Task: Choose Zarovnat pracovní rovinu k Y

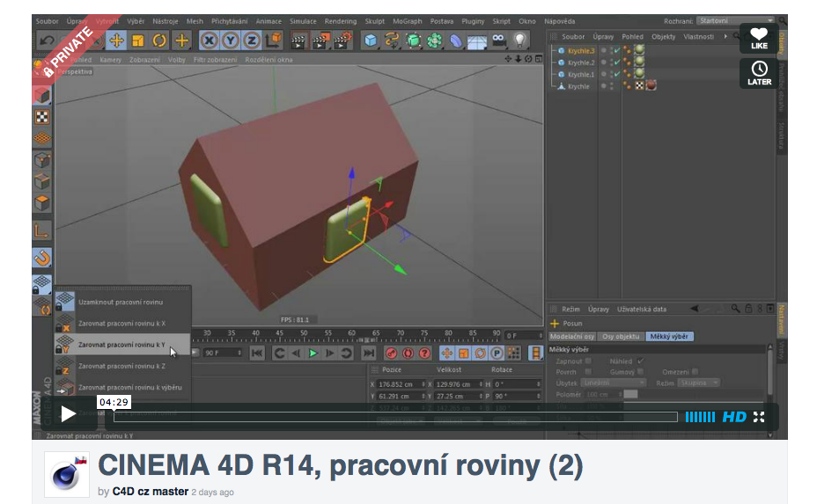Action: click(122, 345)
